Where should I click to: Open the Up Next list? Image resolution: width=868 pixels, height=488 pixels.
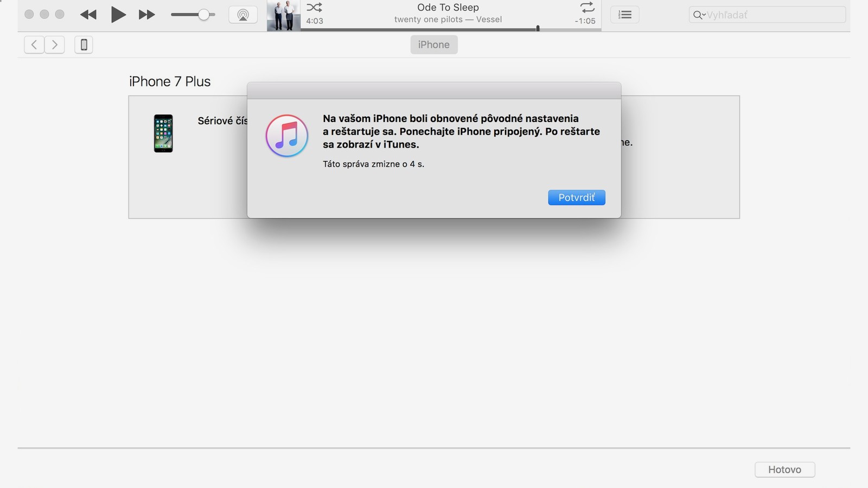coord(624,15)
